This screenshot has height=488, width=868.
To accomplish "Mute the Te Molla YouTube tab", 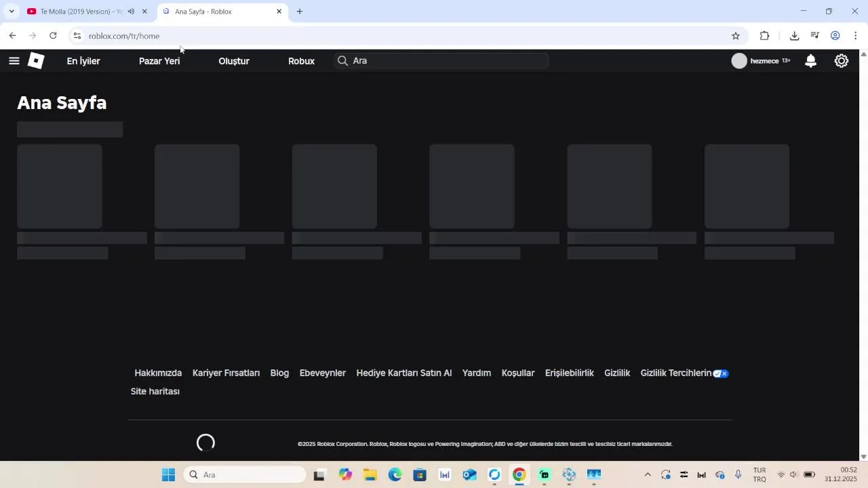I will click(131, 12).
